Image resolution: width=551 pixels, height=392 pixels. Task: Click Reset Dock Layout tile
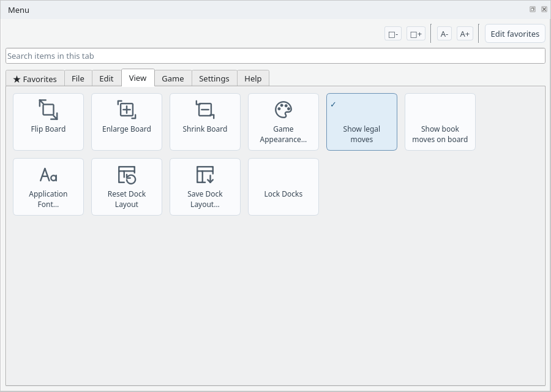127,187
